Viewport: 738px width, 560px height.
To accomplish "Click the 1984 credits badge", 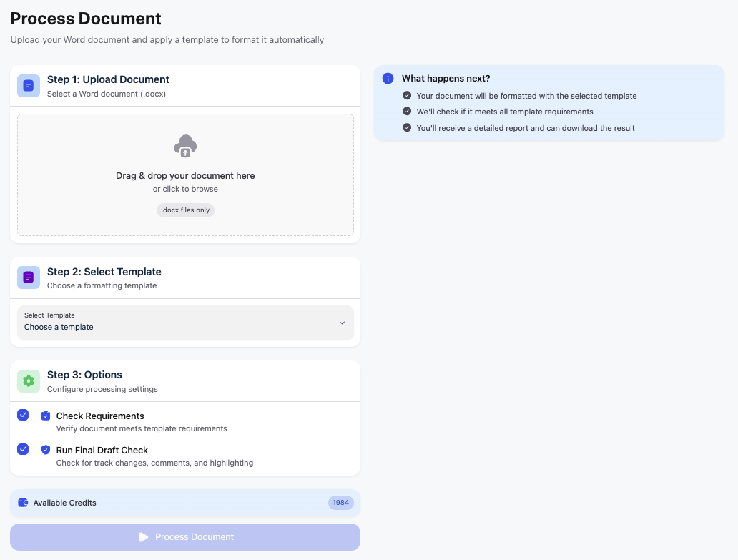I will pyautogui.click(x=340, y=503).
